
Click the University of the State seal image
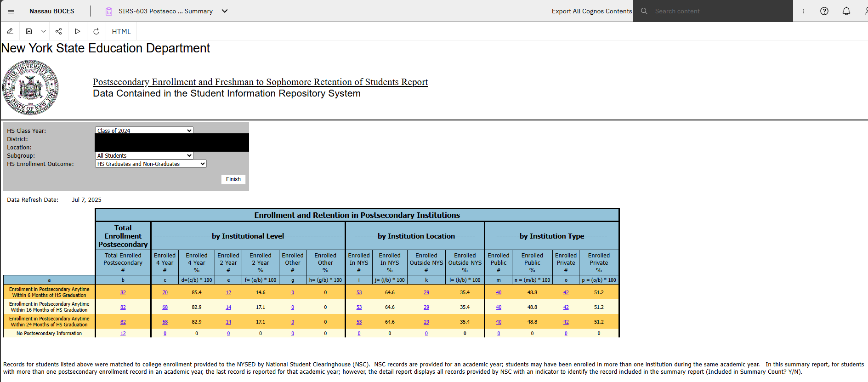pyautogui.click(x=30, y=87)
